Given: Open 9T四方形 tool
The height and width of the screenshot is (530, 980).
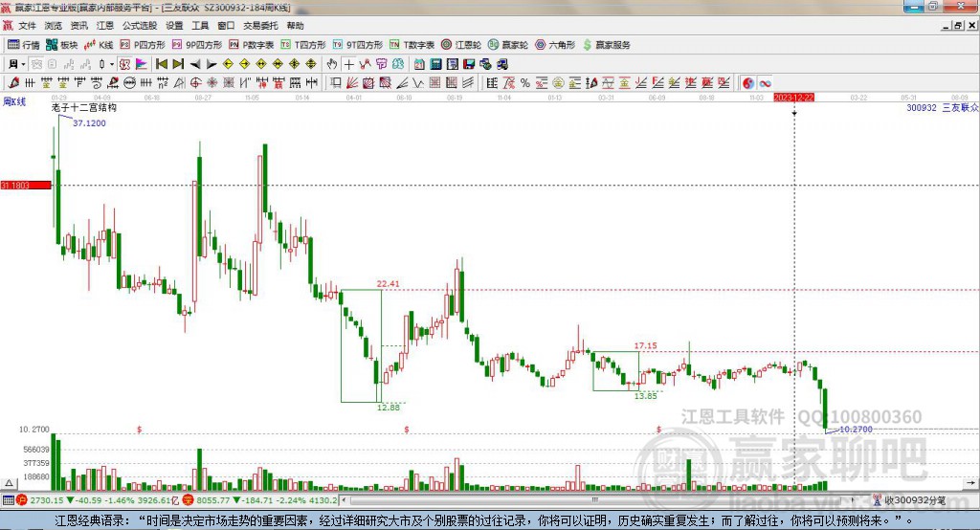Looking at the screenshot, I should coord(358,45).
